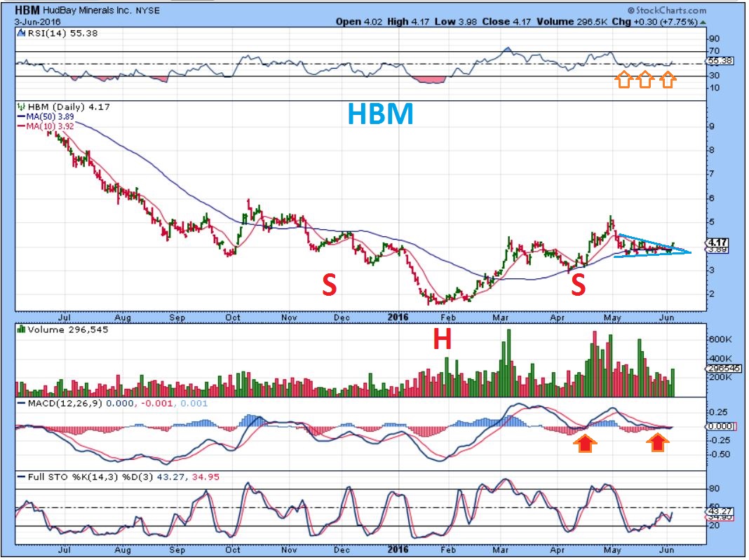The width and height of the screenshot is (749, 560).
Task: Click the 600K volume axis label
Action: coord(720,339)
